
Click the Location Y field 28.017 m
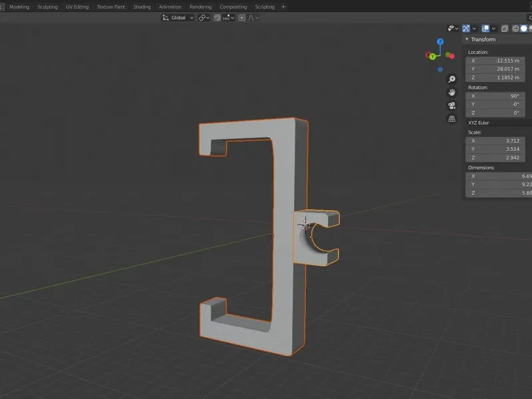click(x=495, y=69)
